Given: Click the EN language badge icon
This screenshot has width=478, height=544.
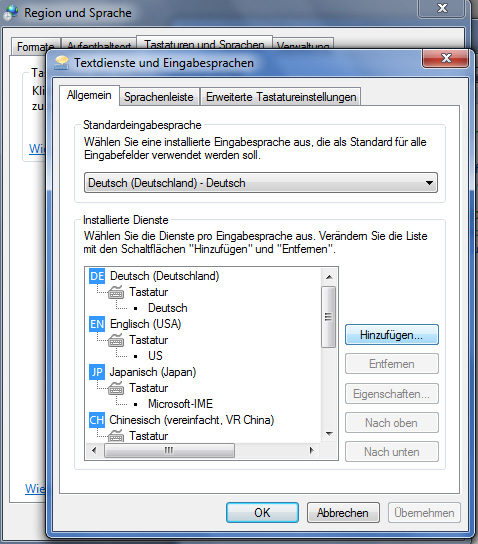Looking at the screenshot, I should [x=97, y=324].
